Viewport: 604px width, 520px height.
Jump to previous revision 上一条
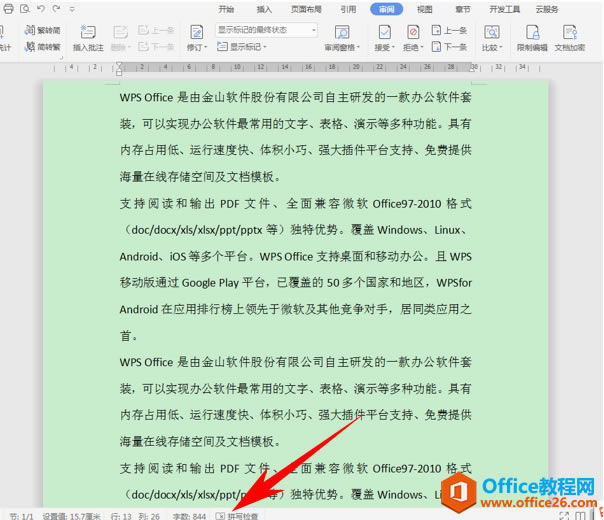(449, 30)
